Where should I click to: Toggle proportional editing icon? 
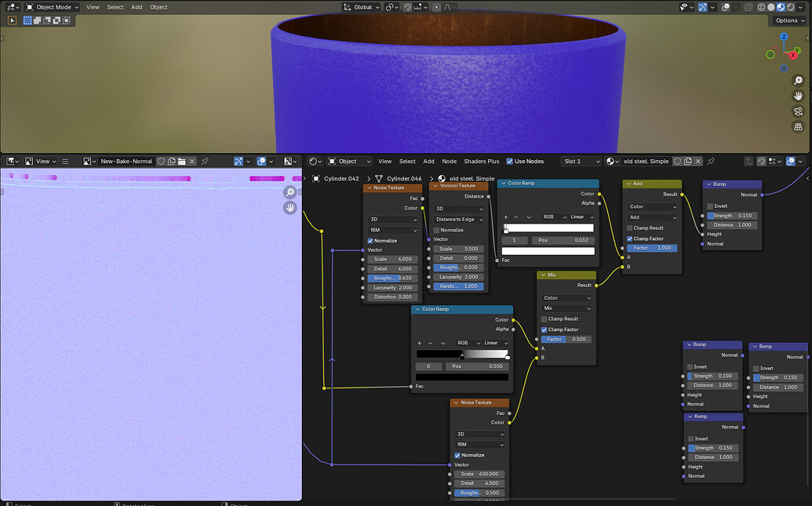point(436,7)
